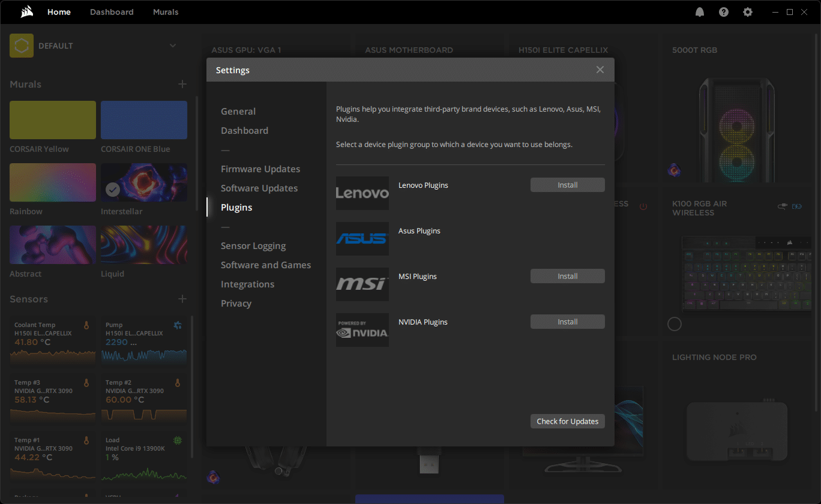Click the mural icon on 5000T RGB tile
The height and width of the screenshot is (504, 821).
pyautogui.click(x=674, y=170)
